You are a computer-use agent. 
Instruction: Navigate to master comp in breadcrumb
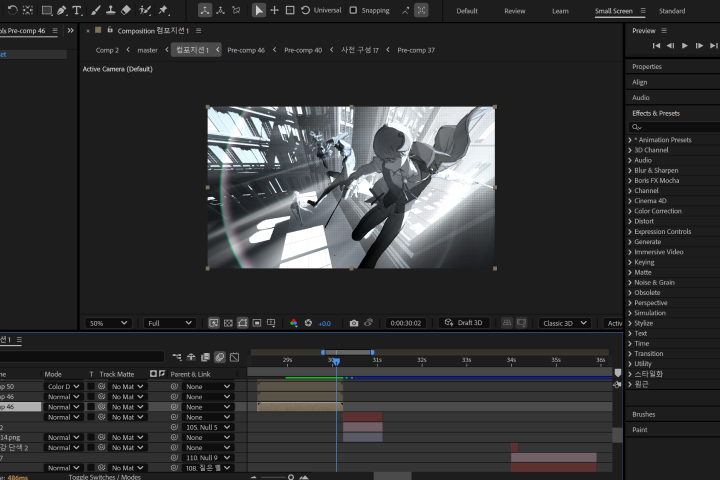pos(147,50)
